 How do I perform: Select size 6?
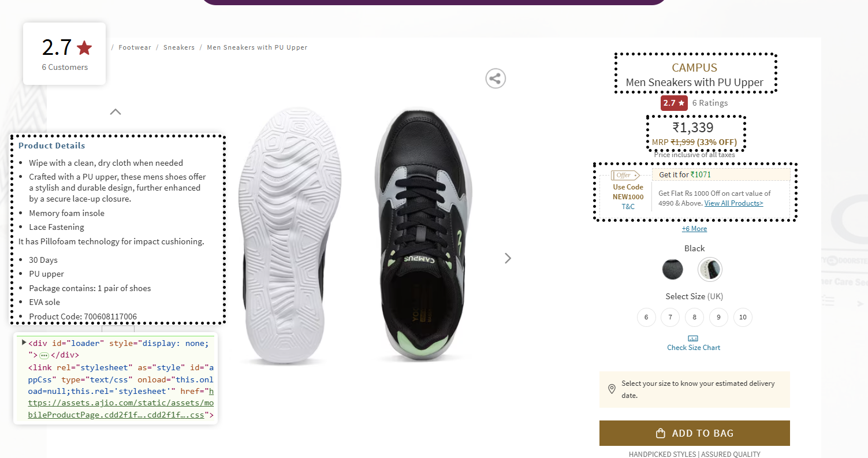[646, 317]
